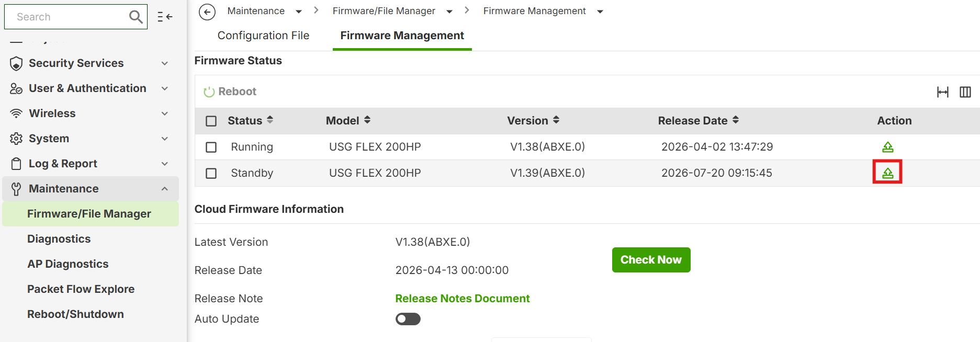The width and height of the screenshot is (980, 342).
Task: Click the Check Now button
Action: coord(651,260)
